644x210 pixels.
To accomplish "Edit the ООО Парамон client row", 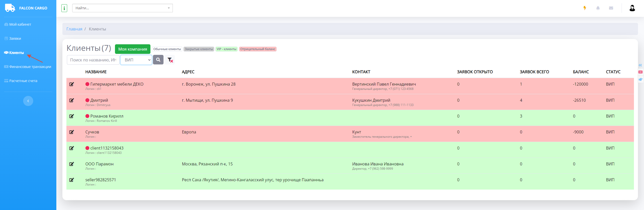I will 72,164.
